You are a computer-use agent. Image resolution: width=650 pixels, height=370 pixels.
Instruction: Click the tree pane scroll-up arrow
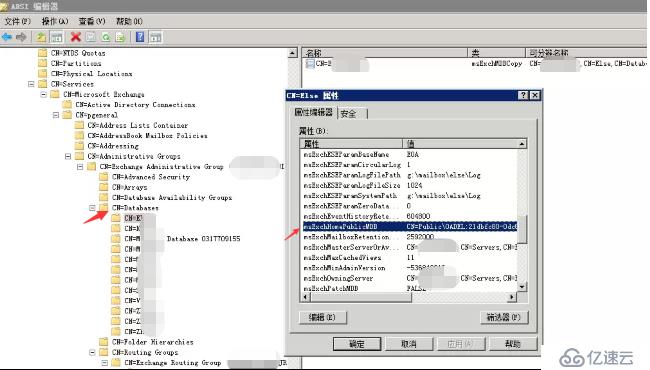[x=293, y=53]
